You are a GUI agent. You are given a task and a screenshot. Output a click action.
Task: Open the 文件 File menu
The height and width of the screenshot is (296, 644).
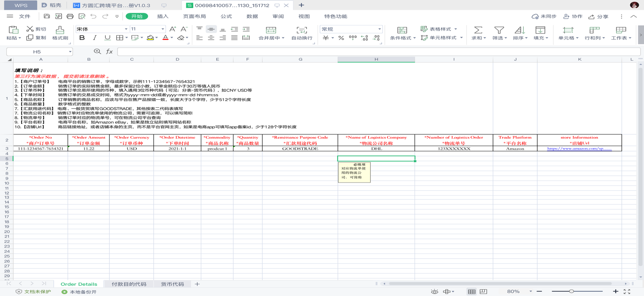(x=25, y=16)
